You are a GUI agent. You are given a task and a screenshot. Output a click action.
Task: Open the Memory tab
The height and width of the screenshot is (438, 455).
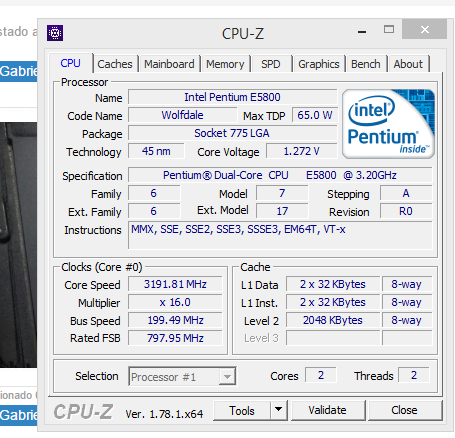225,64
